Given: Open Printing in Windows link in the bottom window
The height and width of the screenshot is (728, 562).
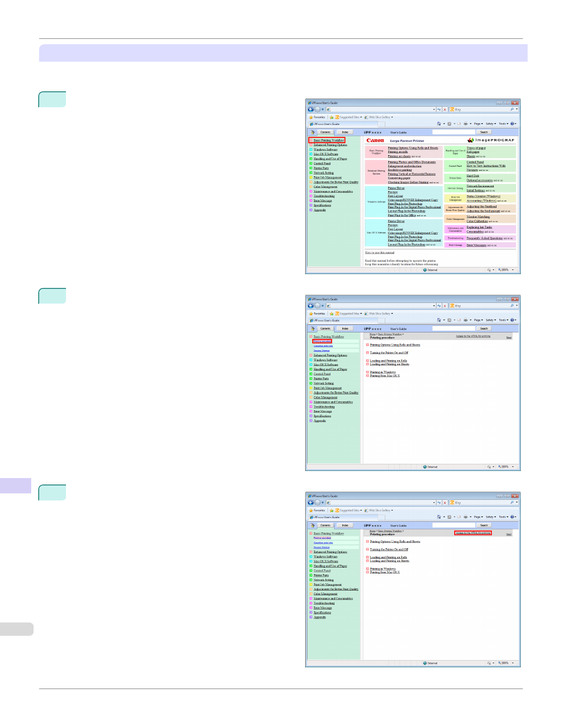Looking at the screenshot, I should (x=383, y=569).
